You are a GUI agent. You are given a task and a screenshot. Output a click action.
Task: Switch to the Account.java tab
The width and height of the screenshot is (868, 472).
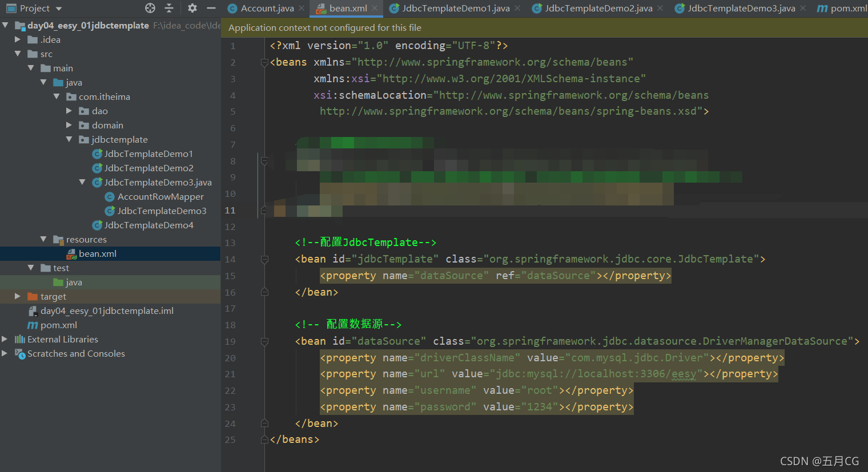click(267, 8)
